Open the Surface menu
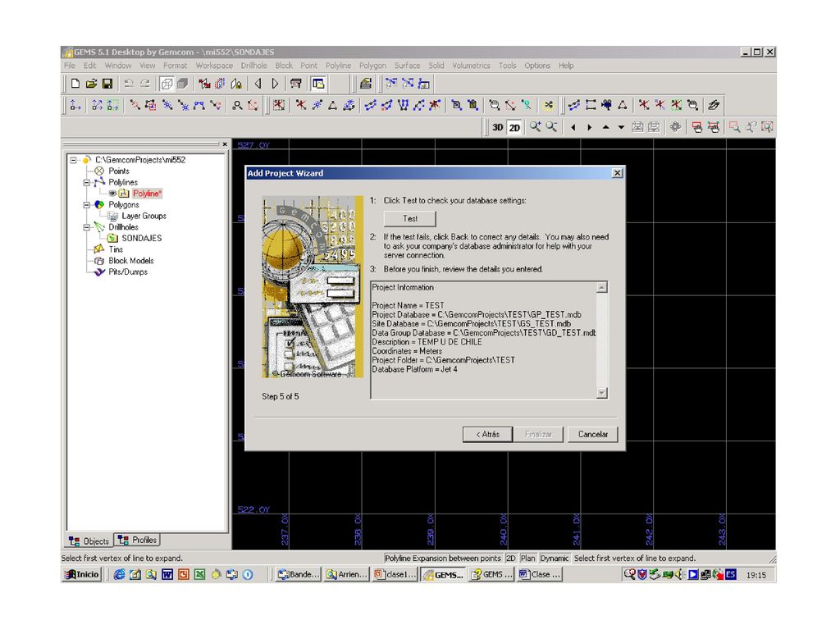Screen dimensions: 840x630 [x=407, y=66]
